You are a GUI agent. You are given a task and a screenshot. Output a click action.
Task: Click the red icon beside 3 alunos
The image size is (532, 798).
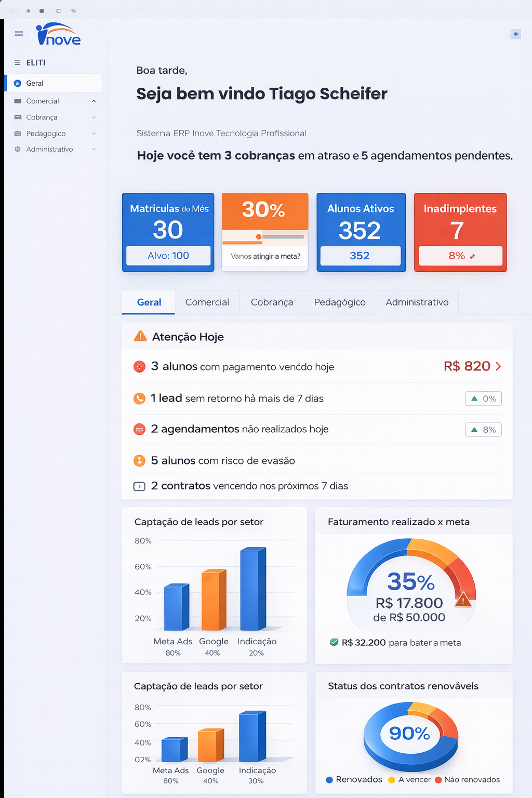139,367
